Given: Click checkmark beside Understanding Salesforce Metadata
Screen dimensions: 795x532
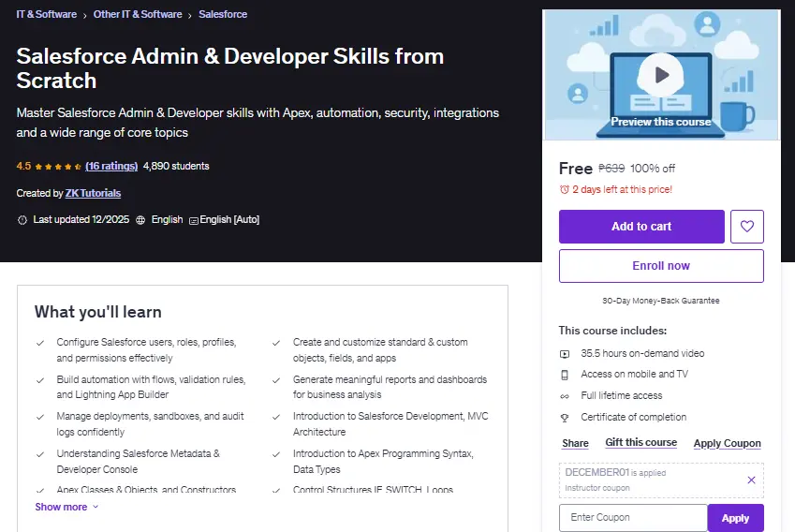Looking at the screenshot, I should [x=40, y=454].
